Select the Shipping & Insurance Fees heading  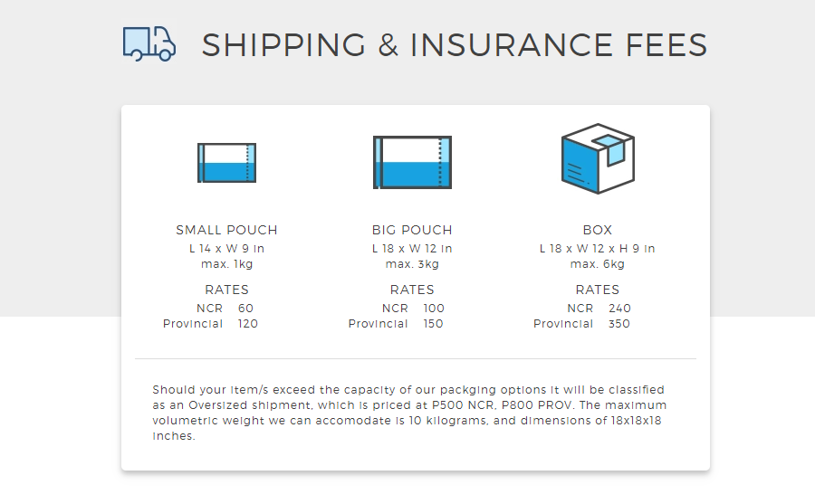455,44
